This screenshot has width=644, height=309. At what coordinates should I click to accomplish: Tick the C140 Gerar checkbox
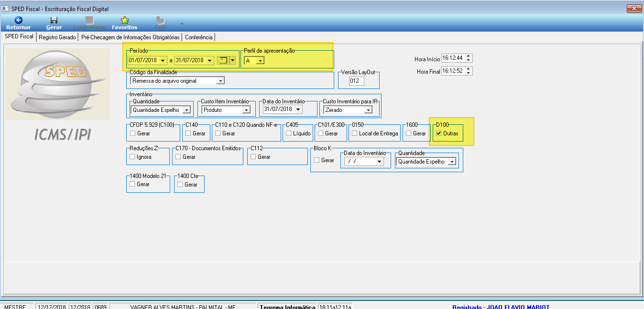click(188, 133)
